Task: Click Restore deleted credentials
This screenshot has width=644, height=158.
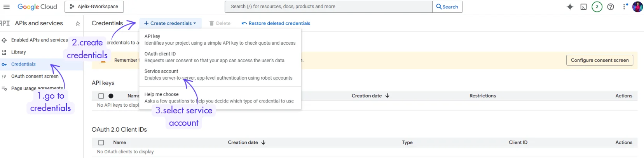Action: pos(276,23)
